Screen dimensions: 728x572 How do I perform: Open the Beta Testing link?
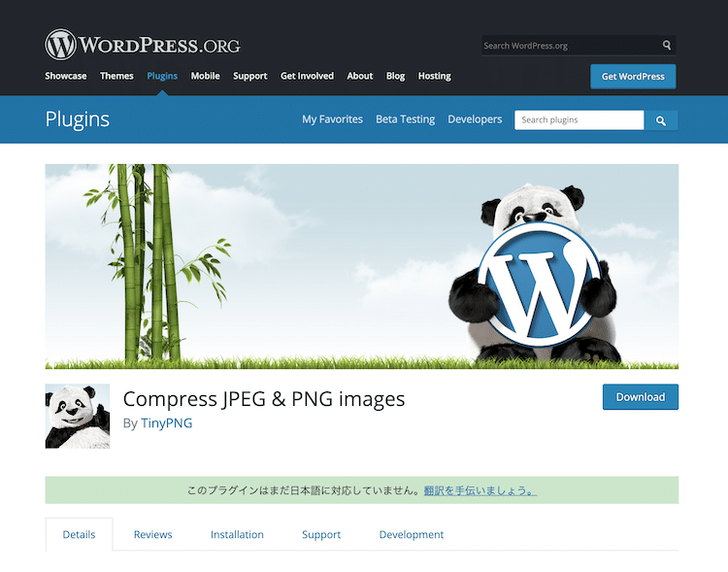click(406, 119)
